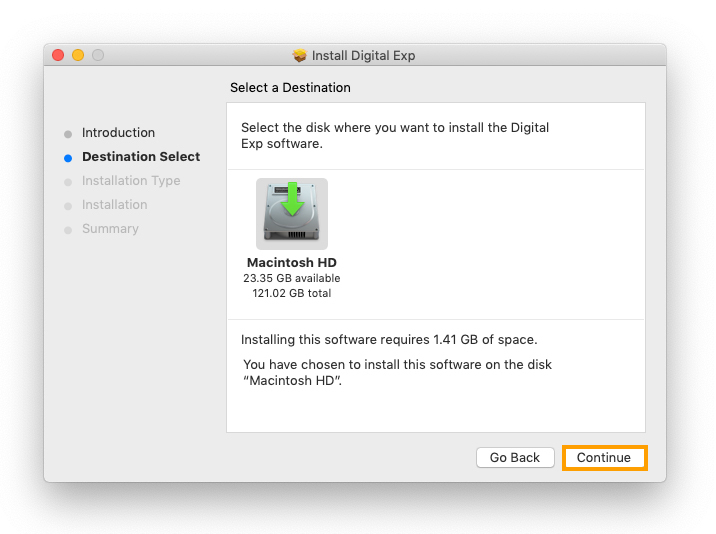
Task: Click the Macintosh HD disk name label
Action: 291,263
